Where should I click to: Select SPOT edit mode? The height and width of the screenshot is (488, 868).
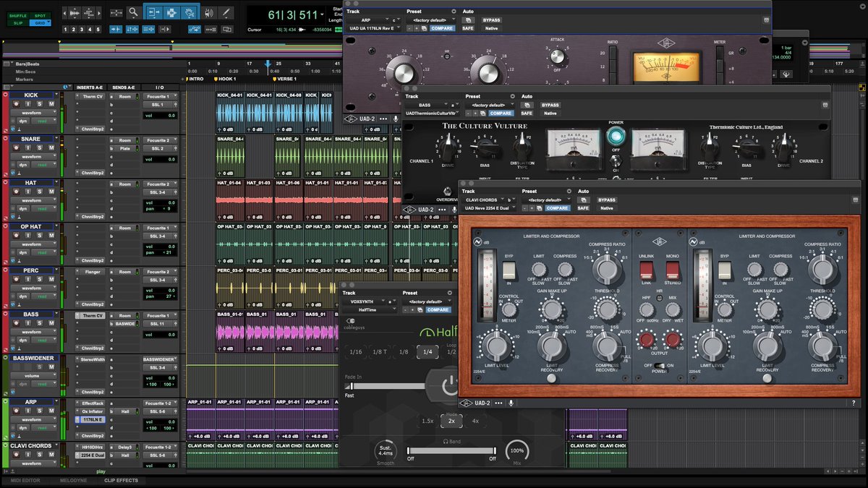pos(40,15)
